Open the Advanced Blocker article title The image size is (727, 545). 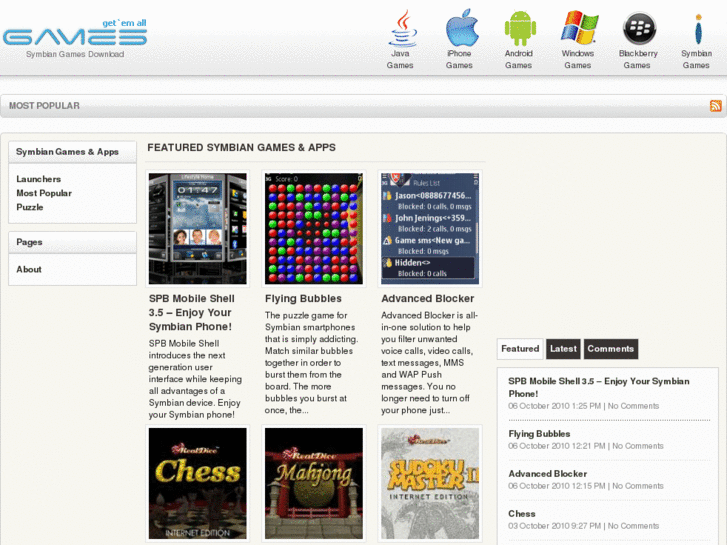coord(427,299)
